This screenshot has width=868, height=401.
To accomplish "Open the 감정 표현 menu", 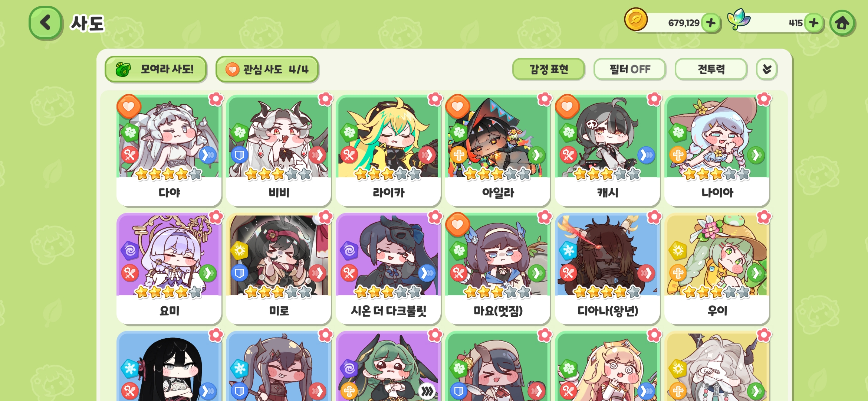I will click(549, 69).
